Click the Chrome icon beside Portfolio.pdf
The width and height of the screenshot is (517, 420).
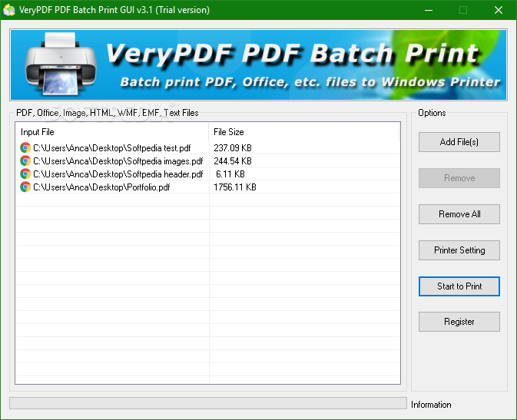25,187
